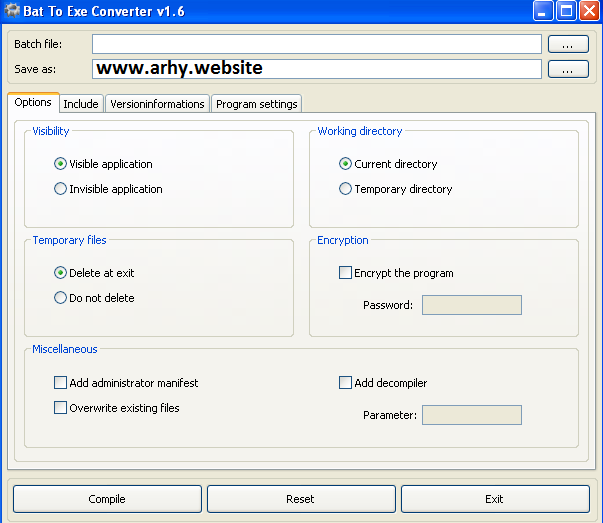
Task: Click the Reset button
Action: click(301, 499)
